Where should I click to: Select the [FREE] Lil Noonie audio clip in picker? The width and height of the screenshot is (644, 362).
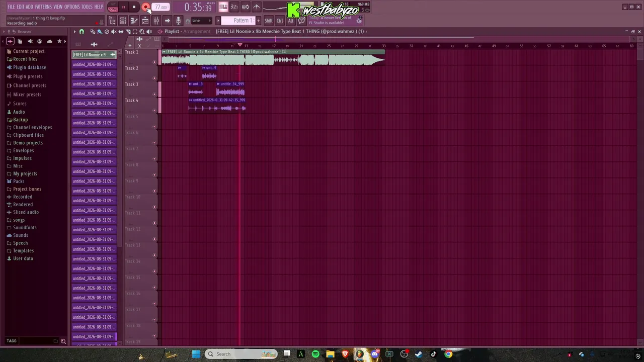[94, 55]
